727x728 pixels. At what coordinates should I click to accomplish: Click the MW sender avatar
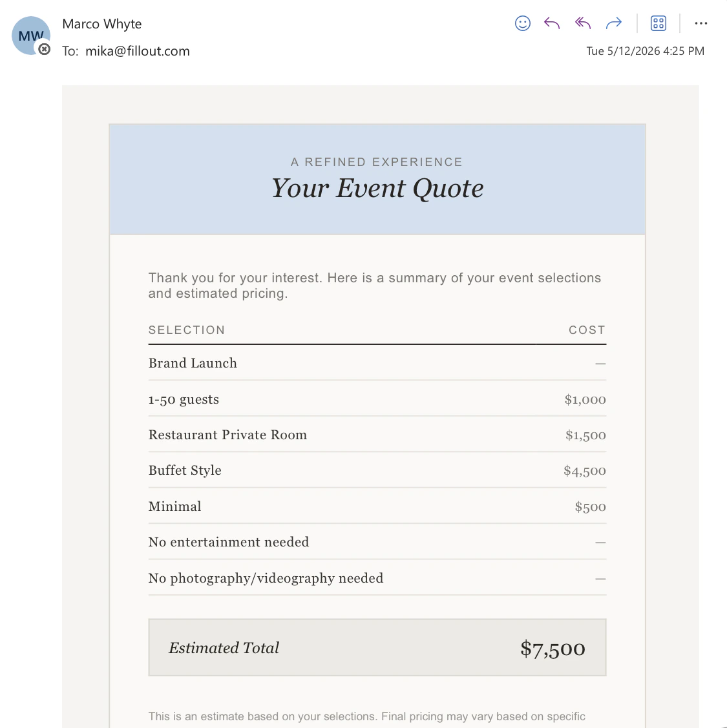tap(30, 36)
